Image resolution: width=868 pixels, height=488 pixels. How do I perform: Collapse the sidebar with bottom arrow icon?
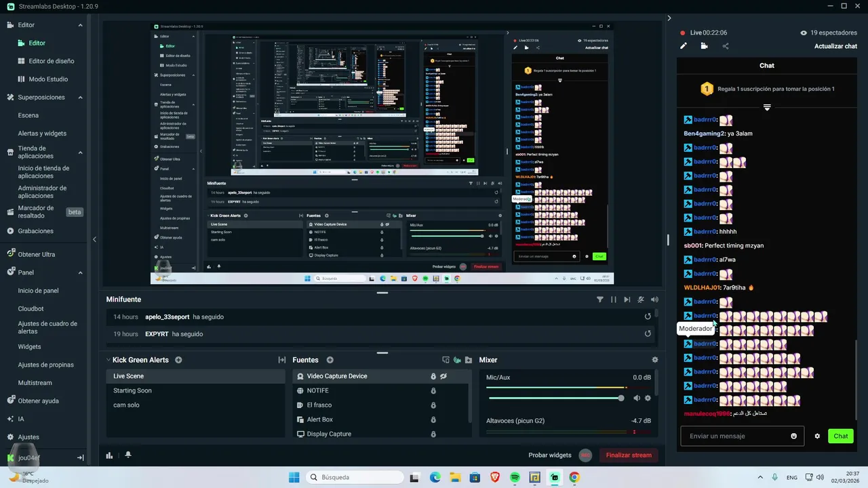tap(80, 458)
